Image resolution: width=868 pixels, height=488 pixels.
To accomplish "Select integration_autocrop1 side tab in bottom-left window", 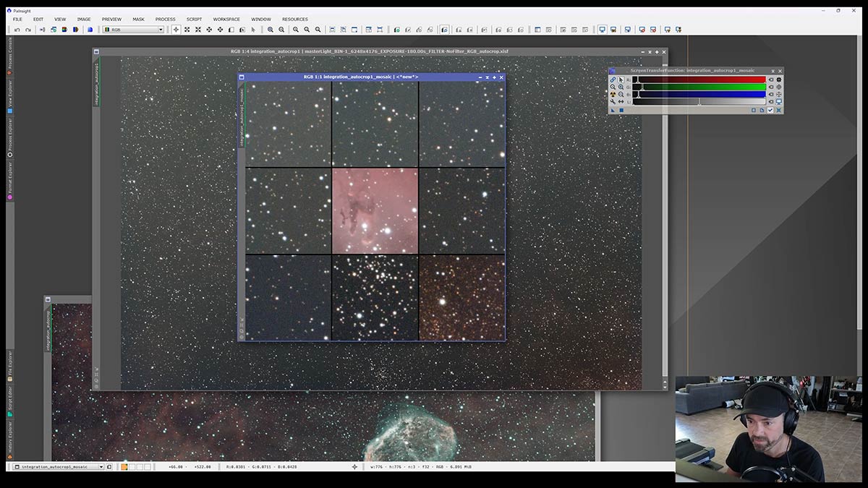I will 49,329.
